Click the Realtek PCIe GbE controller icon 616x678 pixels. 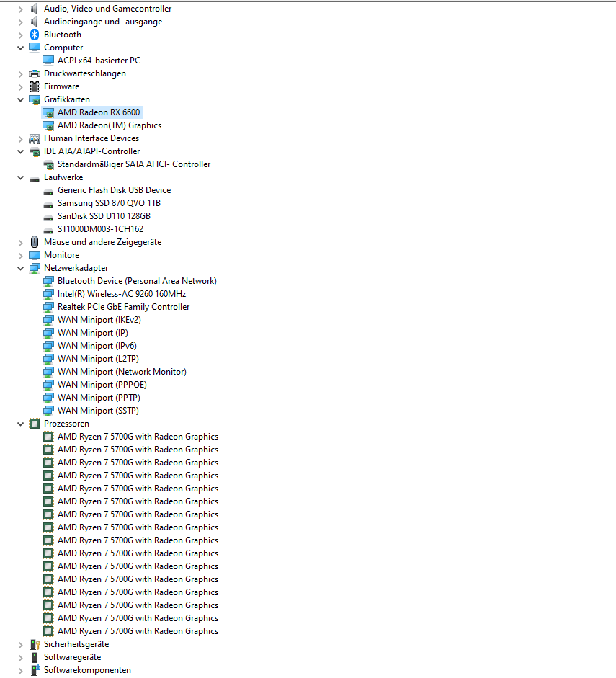48,307
